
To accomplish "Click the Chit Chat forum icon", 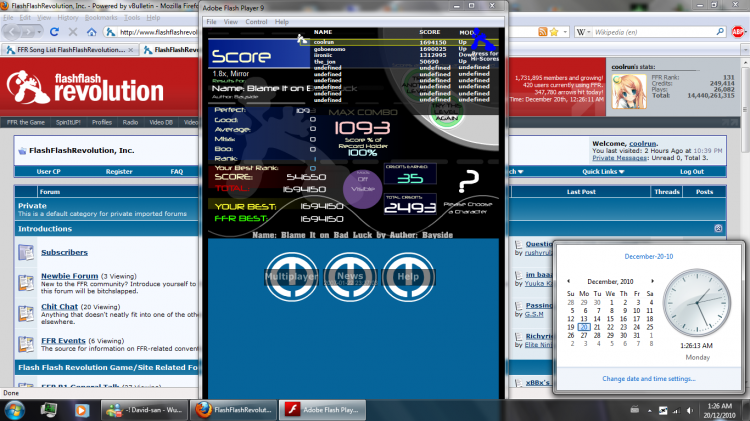I will click(26, 313).
